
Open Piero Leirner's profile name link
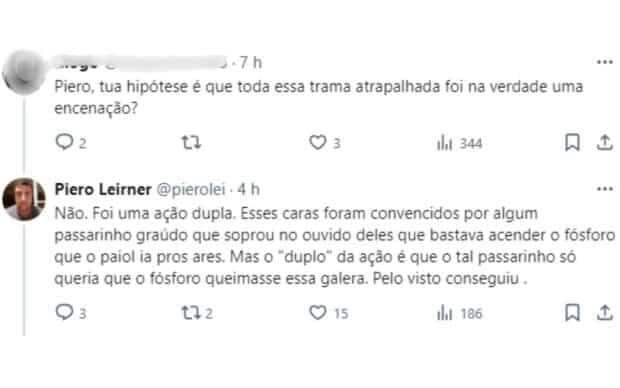[x=103, y=189]
